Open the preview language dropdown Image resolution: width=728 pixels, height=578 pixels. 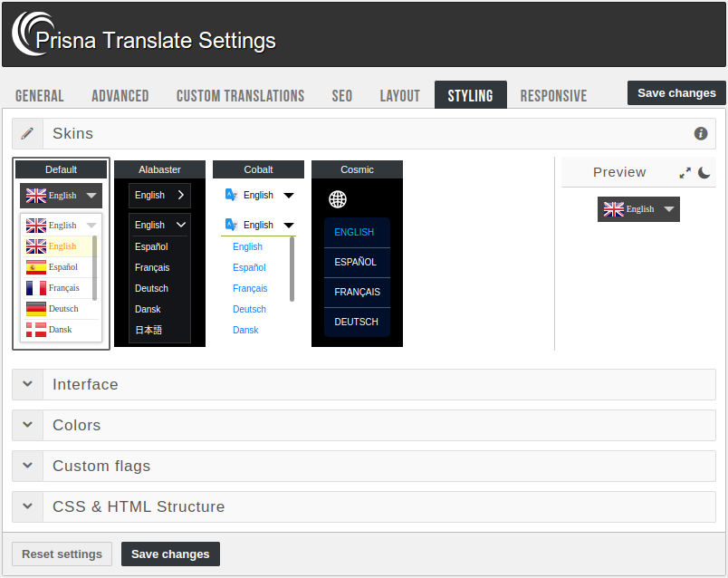(637, 209)
